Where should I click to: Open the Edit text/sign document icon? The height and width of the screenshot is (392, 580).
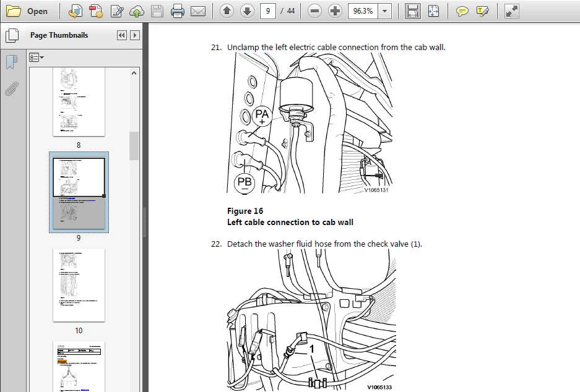(117, 11)
